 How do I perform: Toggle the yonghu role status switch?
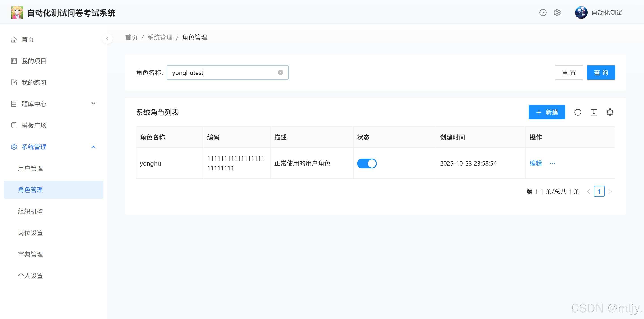[366, 163]
